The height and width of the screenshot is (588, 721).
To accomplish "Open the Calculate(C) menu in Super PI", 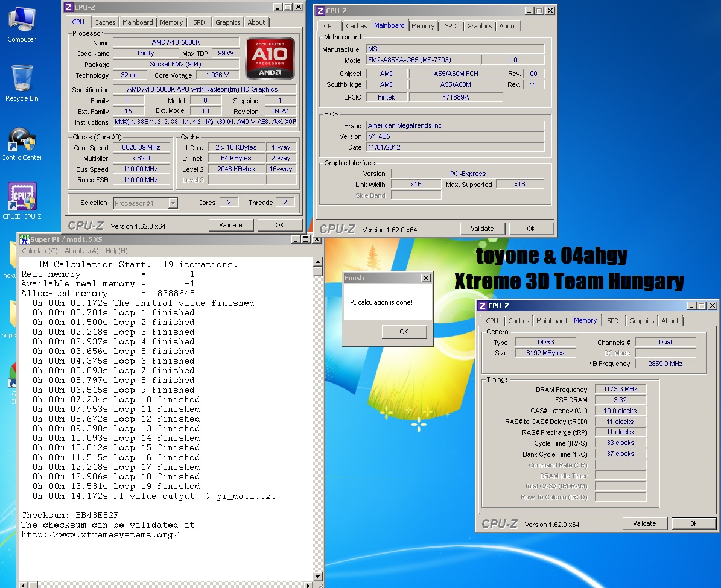I will pyautogui.click(x=40, y=251).
